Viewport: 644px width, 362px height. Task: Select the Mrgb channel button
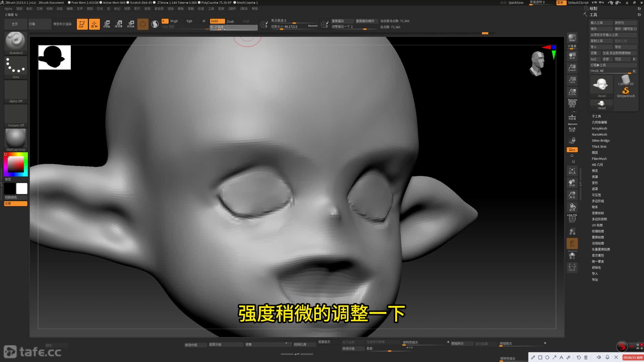coord(174,21)
